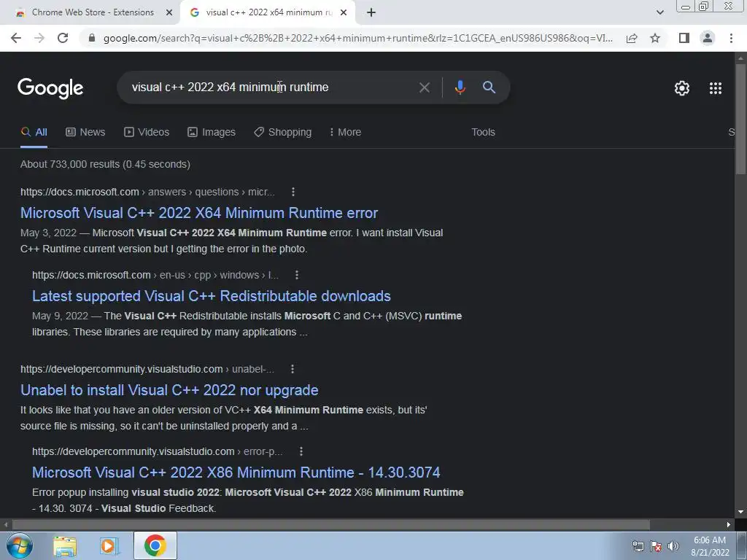
Task: Open the network tray icon
Action: pos(638,546)
